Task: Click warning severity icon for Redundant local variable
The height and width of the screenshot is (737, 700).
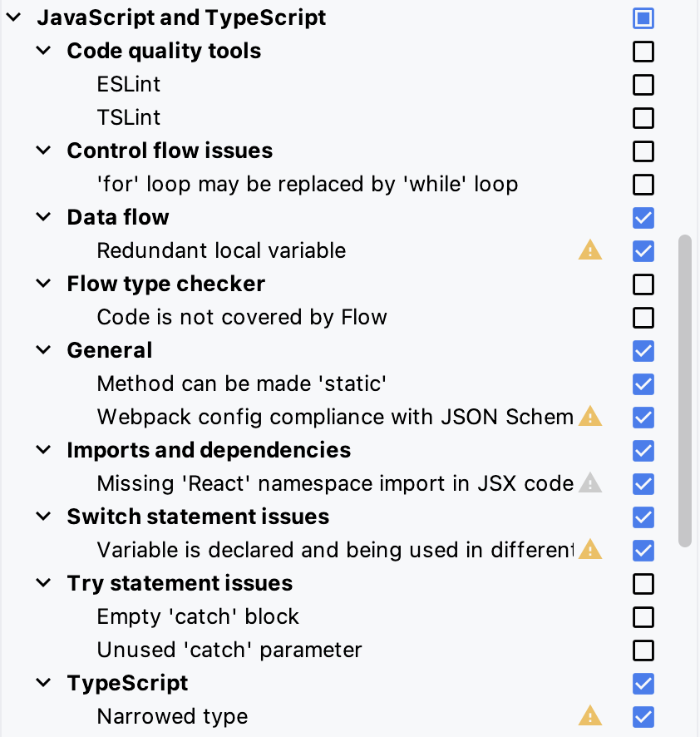Action: point(589,250)
